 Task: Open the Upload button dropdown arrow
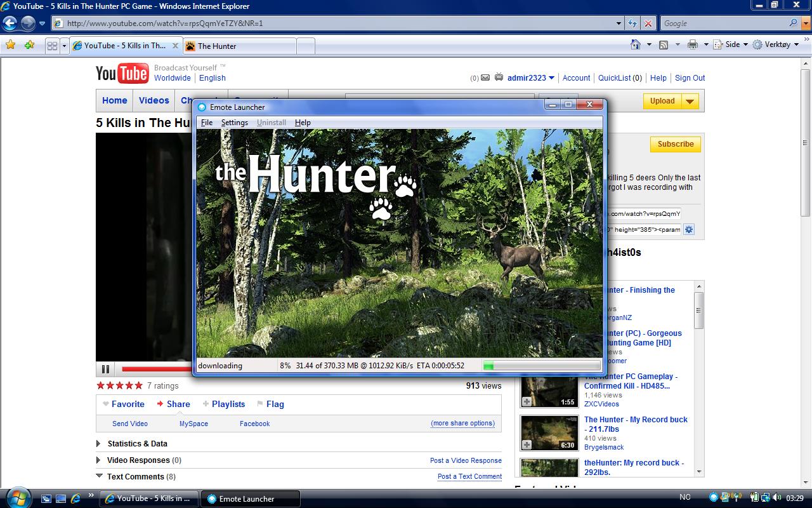coord(690,101)
